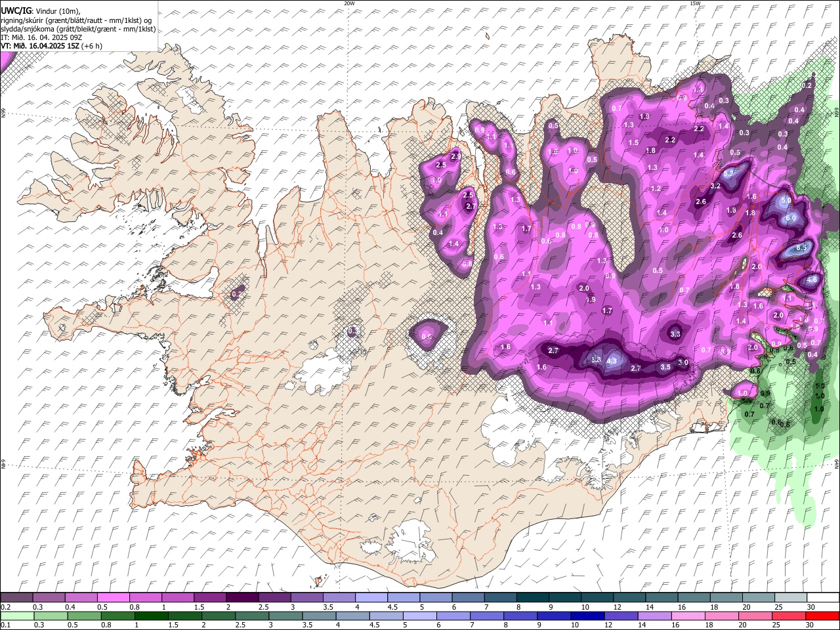Select the deep blue swatch labeled 10 in the rain scale

click(588, 616)
